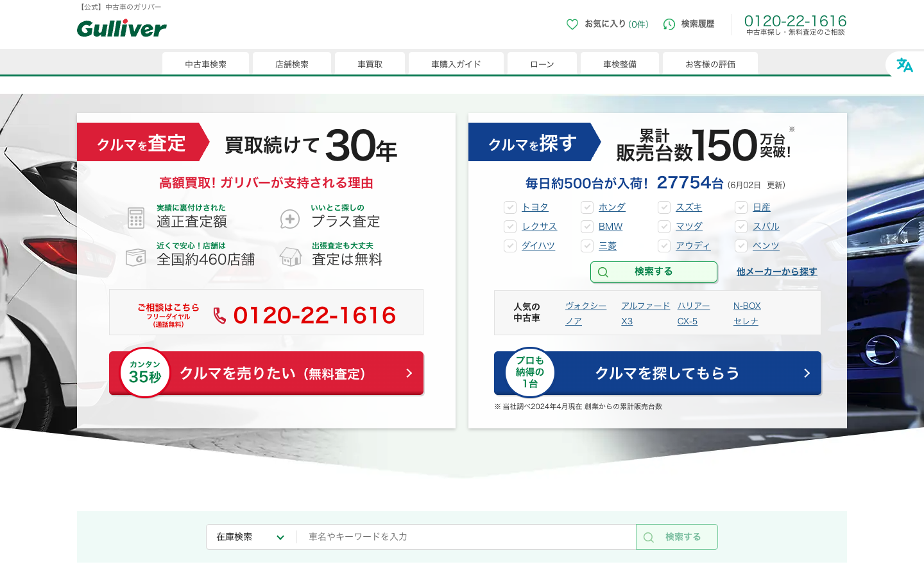Image resolution: width=924 pixels, height=578 pixels.
Task: Check the 三菱 checkbox
Action: tap(587, 246)
